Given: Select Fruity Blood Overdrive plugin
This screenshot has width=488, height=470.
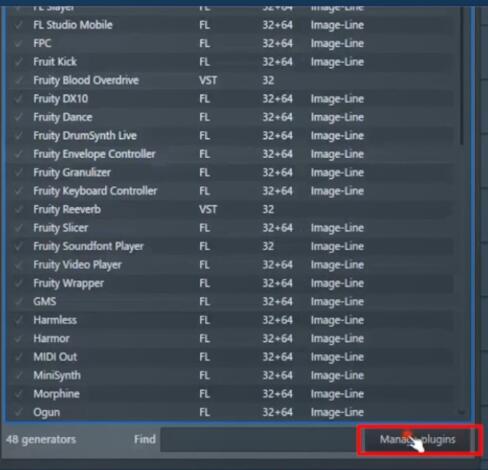Looking at the screenshot, I should point(230,80).
